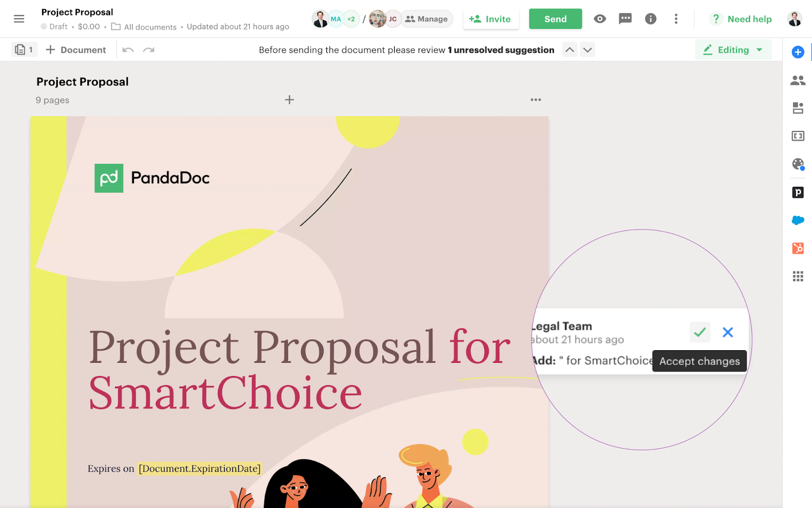Viewport: 812px width, 508px height.
Task: Click the add page plus icon
Action: pos(289,100)
